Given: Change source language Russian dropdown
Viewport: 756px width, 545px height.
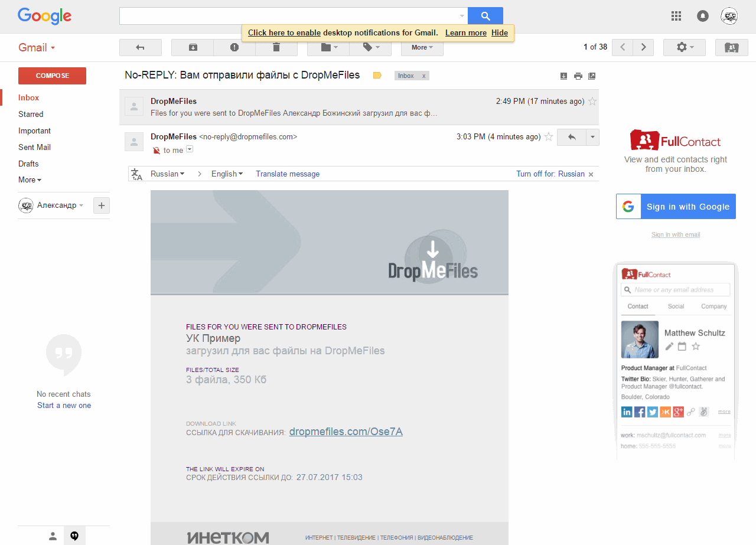Looking at the screenshot, I should point(167,174).
